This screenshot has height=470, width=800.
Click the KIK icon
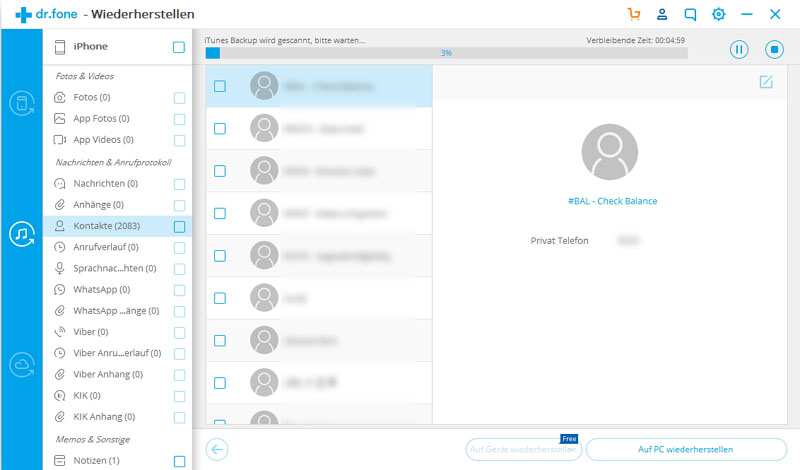pyautogui.click(x=60, y=395)
